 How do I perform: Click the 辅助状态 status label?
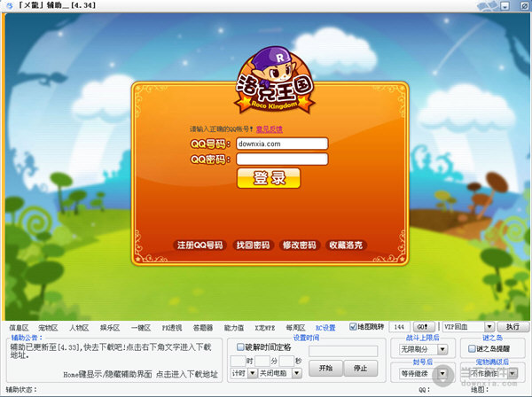21,390
